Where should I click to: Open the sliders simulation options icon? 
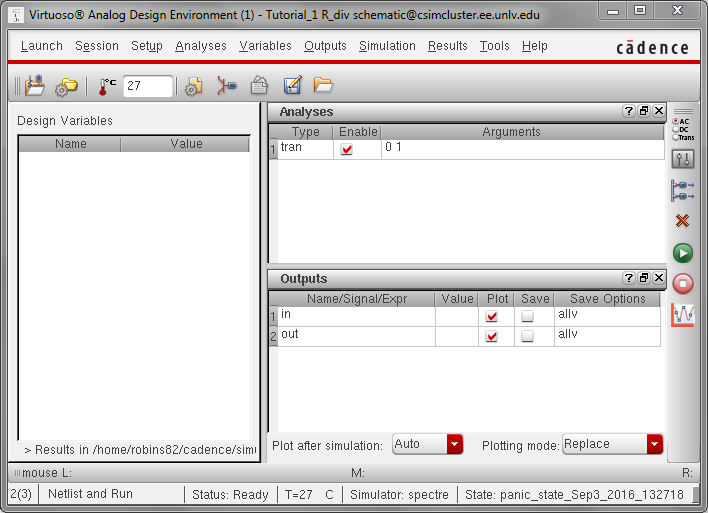click(683, 159)
